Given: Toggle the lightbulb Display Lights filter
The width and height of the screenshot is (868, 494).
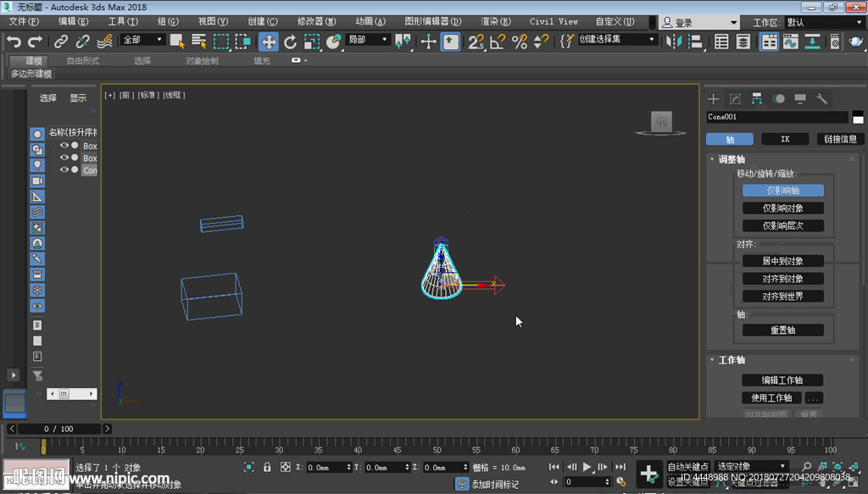Looking at the screenshot, I should pyautogui.click(x=37, y=165).
